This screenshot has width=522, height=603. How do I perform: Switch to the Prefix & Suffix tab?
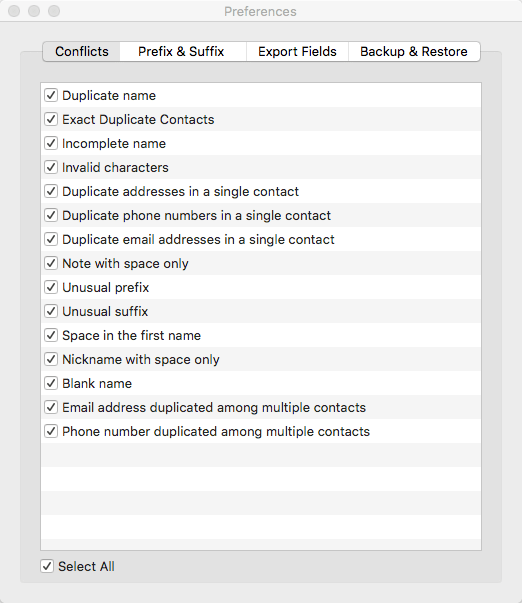[x=181, y=52]
